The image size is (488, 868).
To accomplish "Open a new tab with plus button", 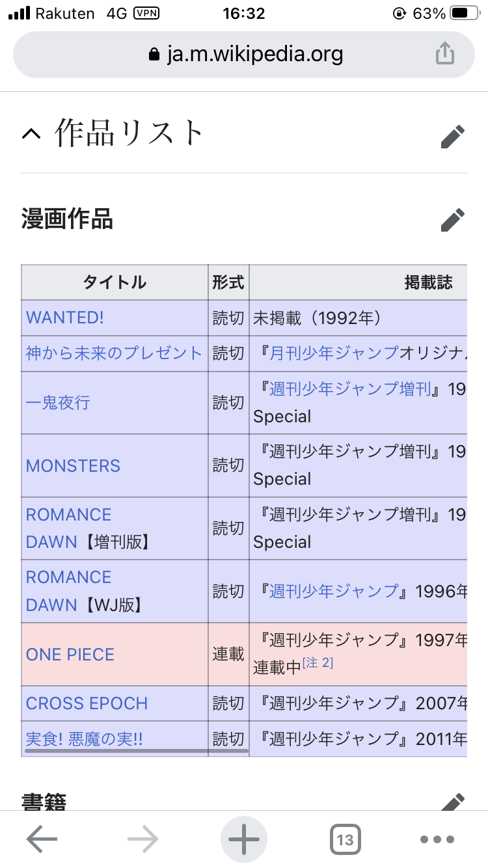I will 244,839.
